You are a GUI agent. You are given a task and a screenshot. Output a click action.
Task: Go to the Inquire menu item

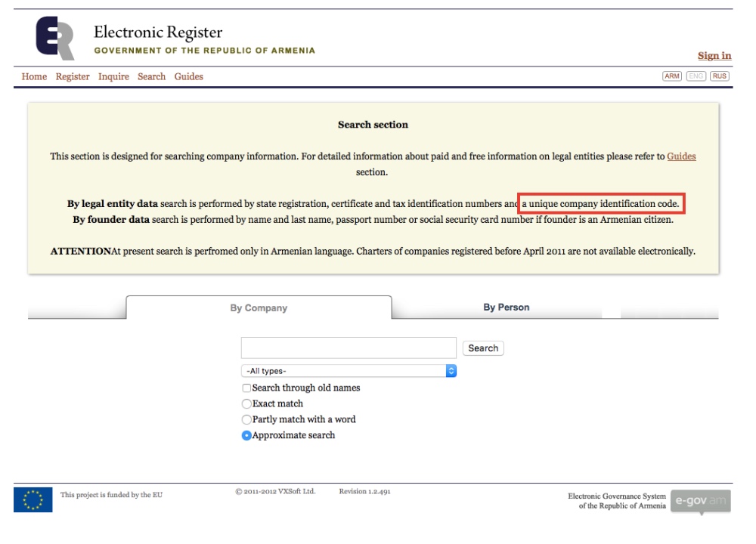pos(114,76)
